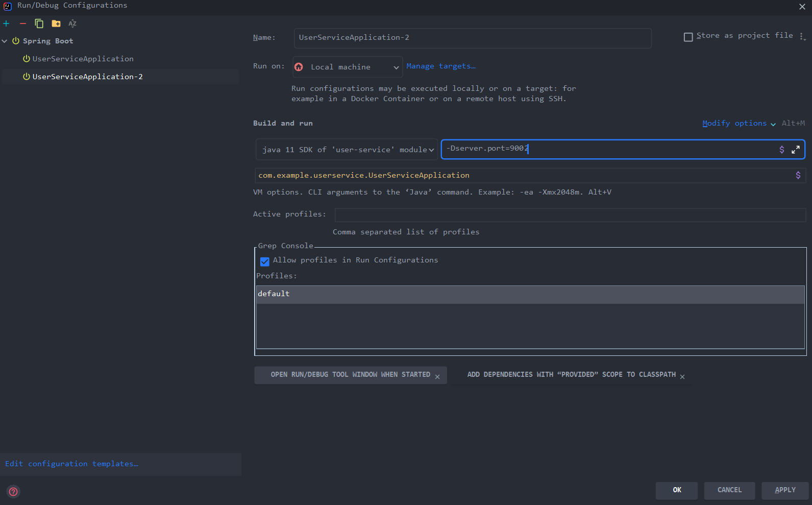Open Store as project file options menu

click(x=802, y=36)
